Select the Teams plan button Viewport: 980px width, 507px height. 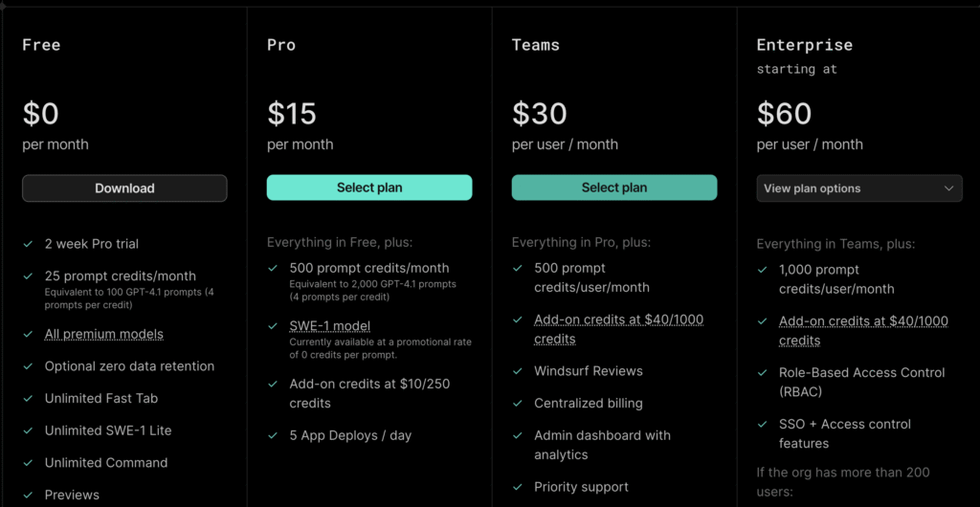(614, 187)
